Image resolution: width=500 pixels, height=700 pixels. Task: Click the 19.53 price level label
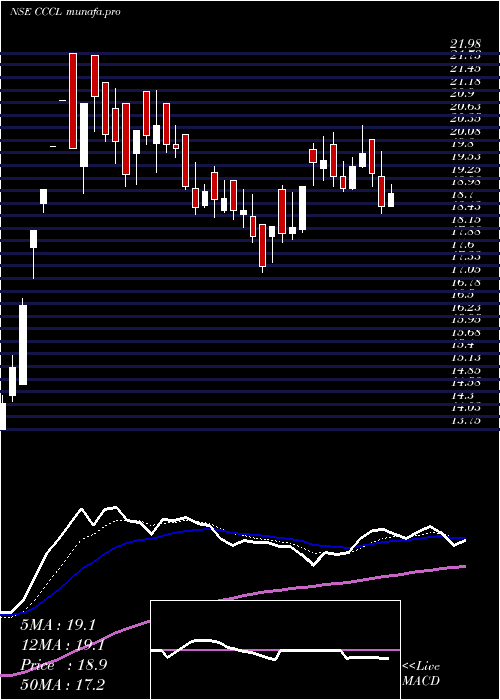[465, 157]
